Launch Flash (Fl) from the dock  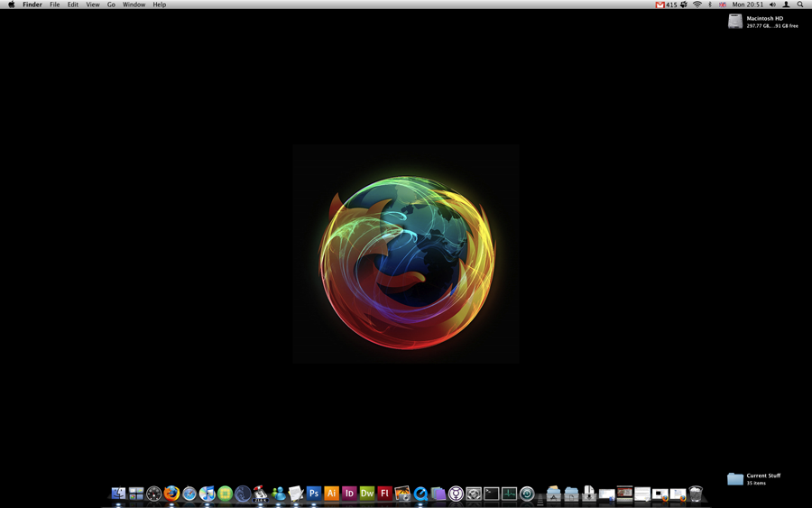click(x=384, y=494)
